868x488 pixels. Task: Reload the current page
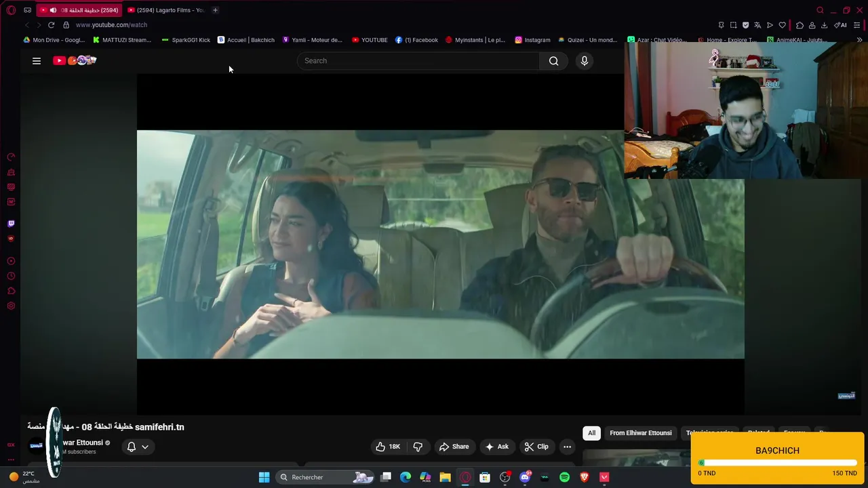pyautogui.click(x=51, y=25)
